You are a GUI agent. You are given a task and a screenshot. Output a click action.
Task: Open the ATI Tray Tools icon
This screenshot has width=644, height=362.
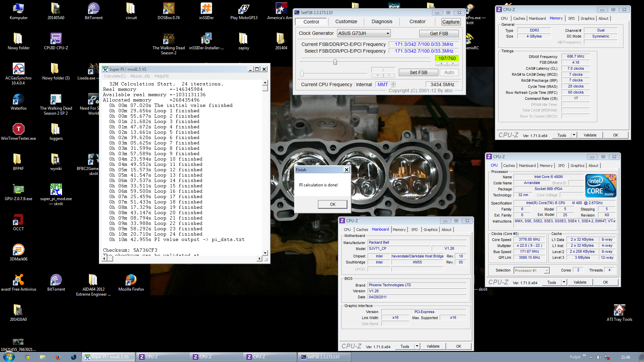pos(619,313)
